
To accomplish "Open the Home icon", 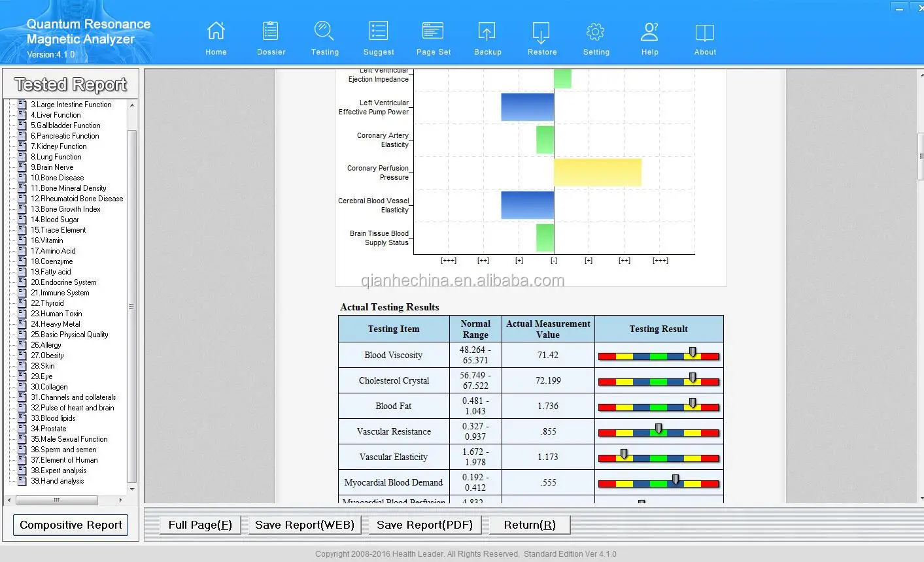I will pos(216,31).
